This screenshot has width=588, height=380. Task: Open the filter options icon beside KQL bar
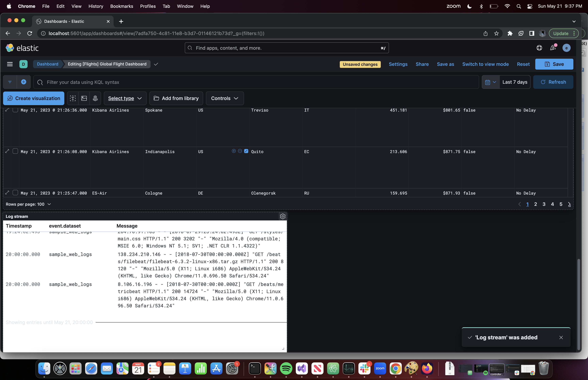(10, 82)
